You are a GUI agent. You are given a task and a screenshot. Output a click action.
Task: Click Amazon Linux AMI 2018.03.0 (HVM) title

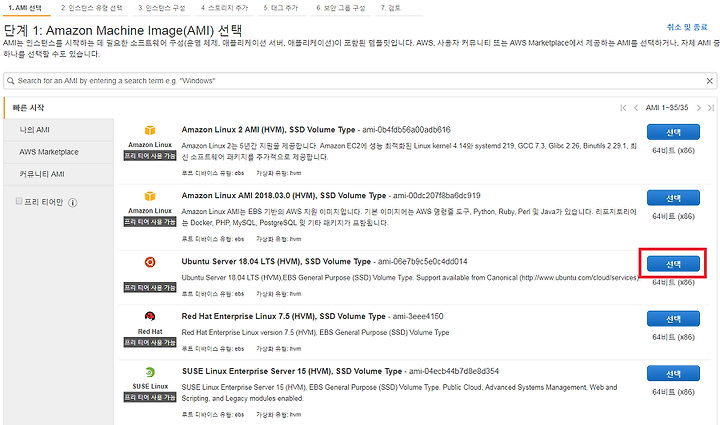click(x=284, y=196)
